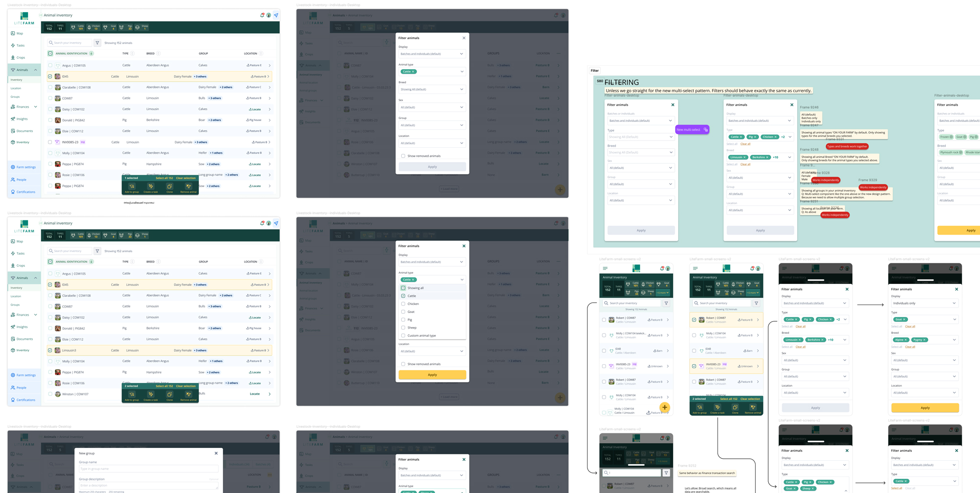
Task: Open Documents in the '1 selected' frame sidebar
Action: [x=22, y=131]
